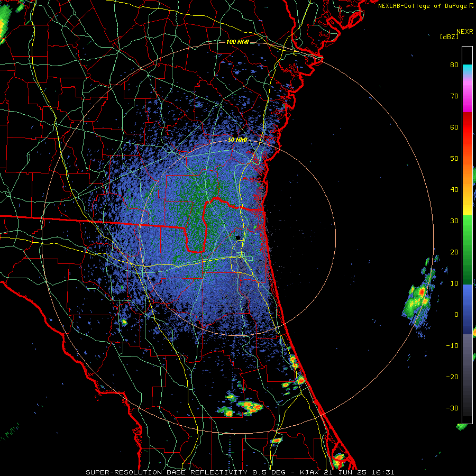Screen dimensions: 476x476
Task: Click the [dBZ] units label
Action: pyautogui.click(x=449, y=36)
